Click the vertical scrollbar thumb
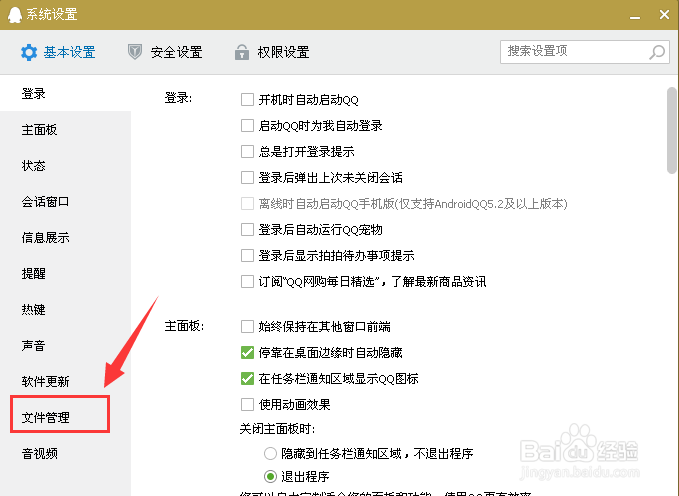The height and width of the screenshot is (496, 679). tap(672, 130)
